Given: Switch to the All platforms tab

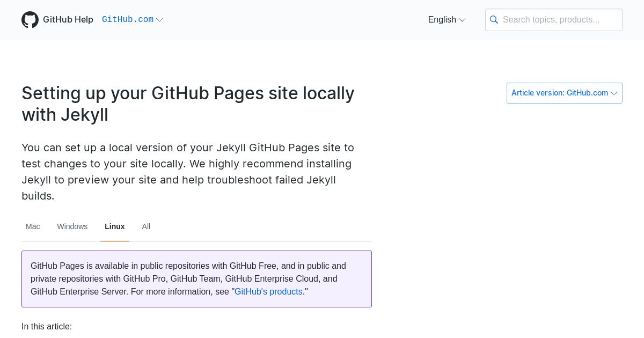Looking at the screenshot, I should click(146, 226).
